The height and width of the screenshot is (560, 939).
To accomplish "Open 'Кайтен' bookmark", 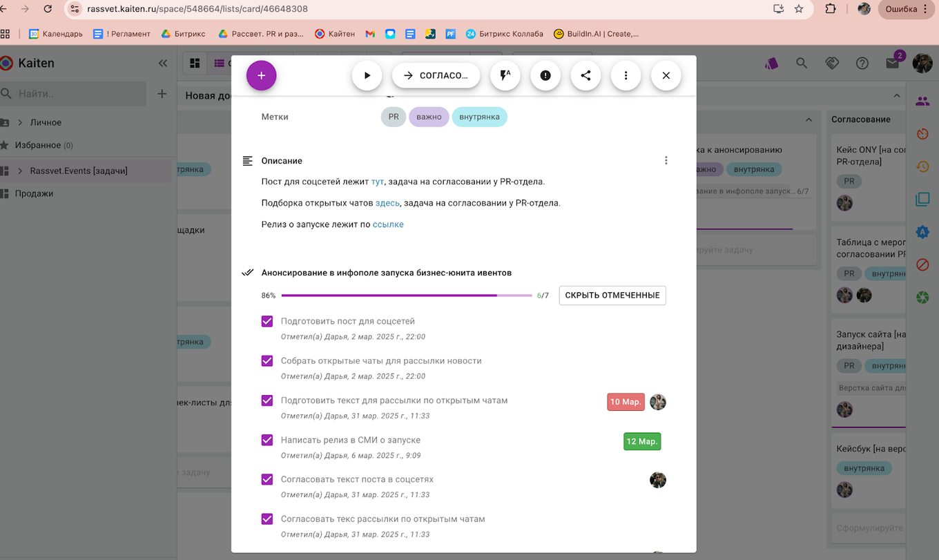I will [x=335, y=33].
